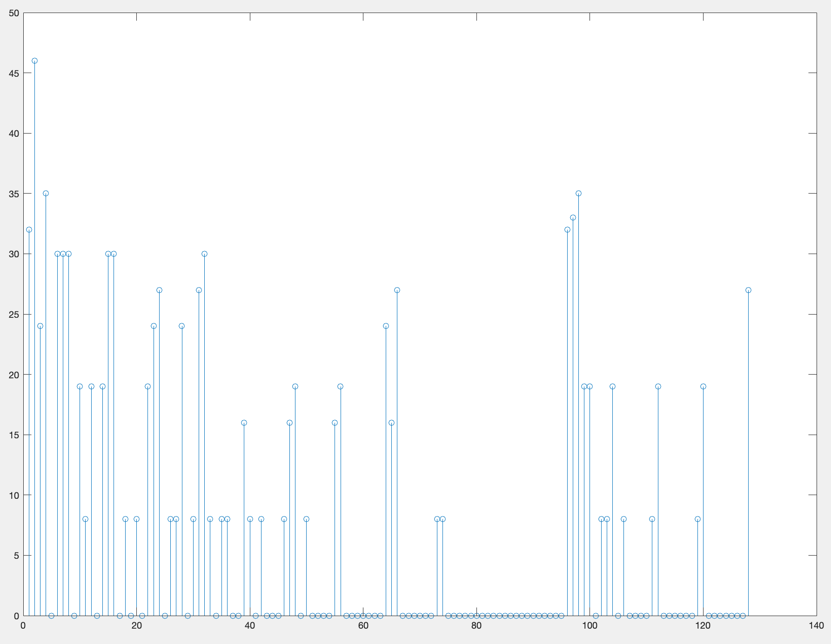This screenshot has height=644, width=831.
Task: Click the y-axis tick label 10
Action: click(13, 495)
